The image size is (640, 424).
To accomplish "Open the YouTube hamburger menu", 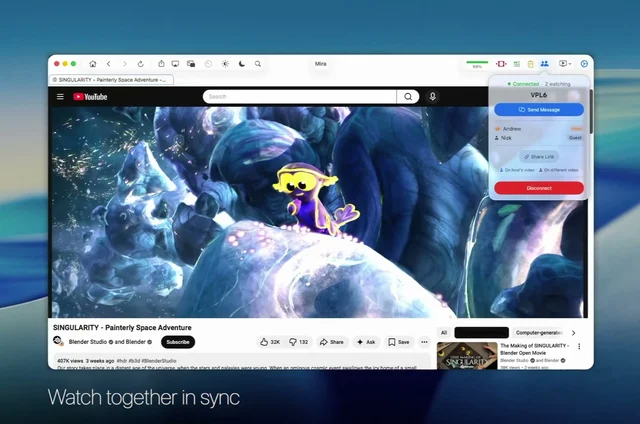I will pyautogui.click(x=60, y=97).
